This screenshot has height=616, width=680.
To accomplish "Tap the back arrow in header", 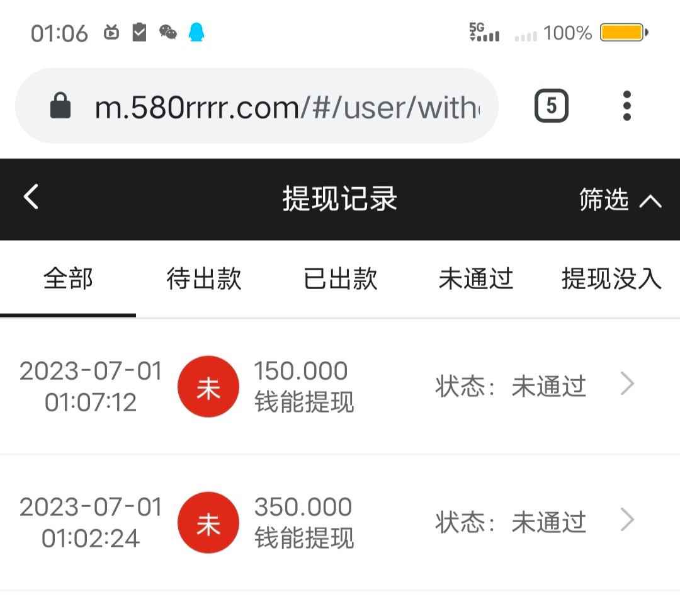I will [x=31, y=198].
